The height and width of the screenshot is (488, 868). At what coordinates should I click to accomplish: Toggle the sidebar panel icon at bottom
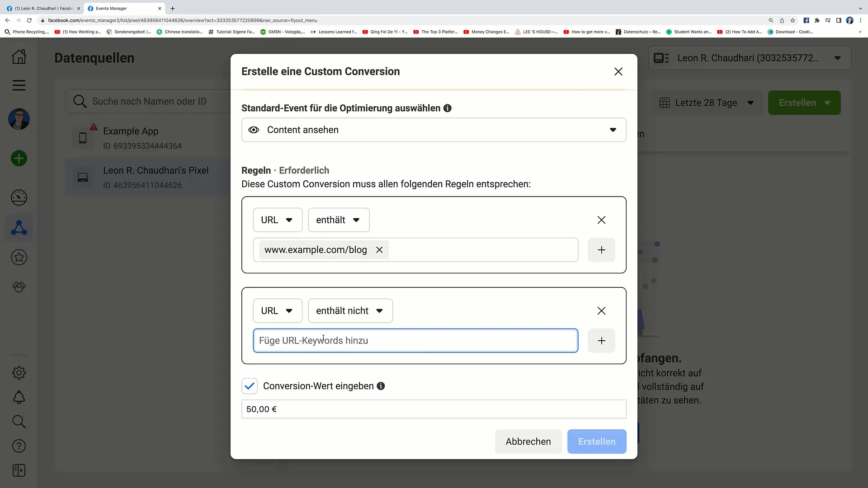point(19,470)
